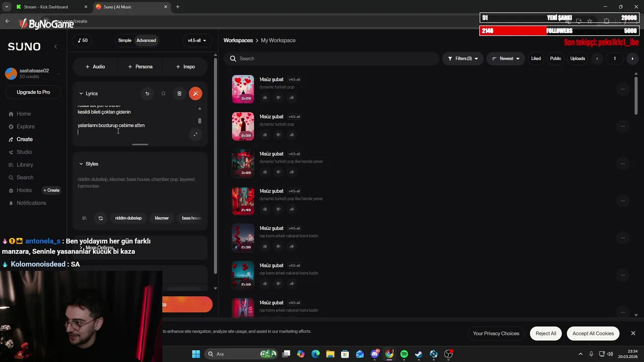
Task: Share the first 14süz şubat song (3:29)
Action: point(292,98)
